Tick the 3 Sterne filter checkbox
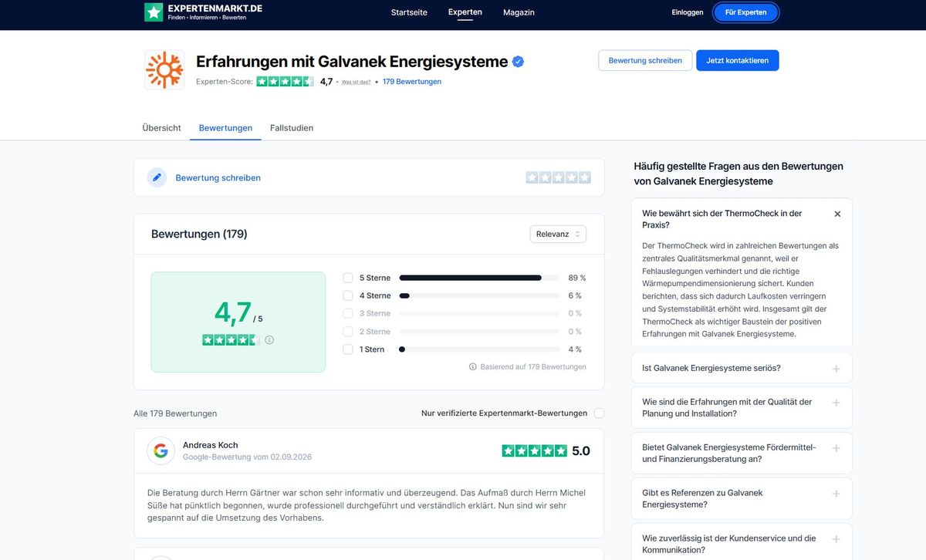The height and width of the screenshot is (560, 926). (348, 313)
